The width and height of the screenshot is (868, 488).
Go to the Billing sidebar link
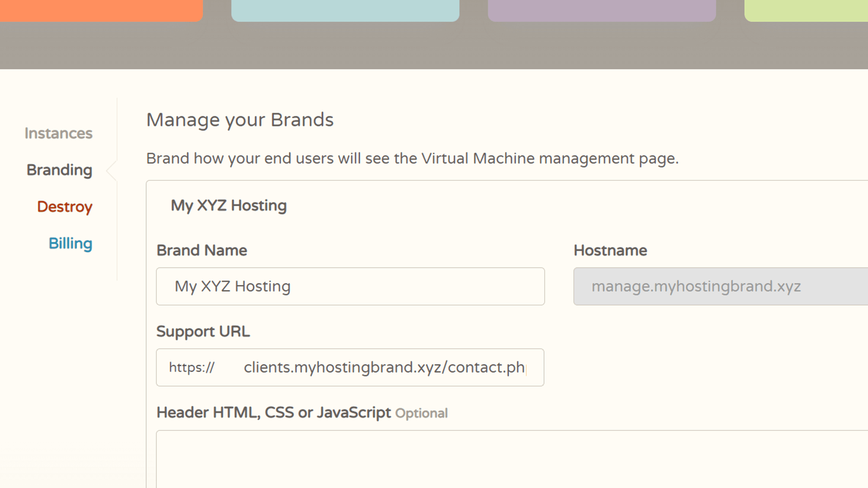[x=70, y=243]
